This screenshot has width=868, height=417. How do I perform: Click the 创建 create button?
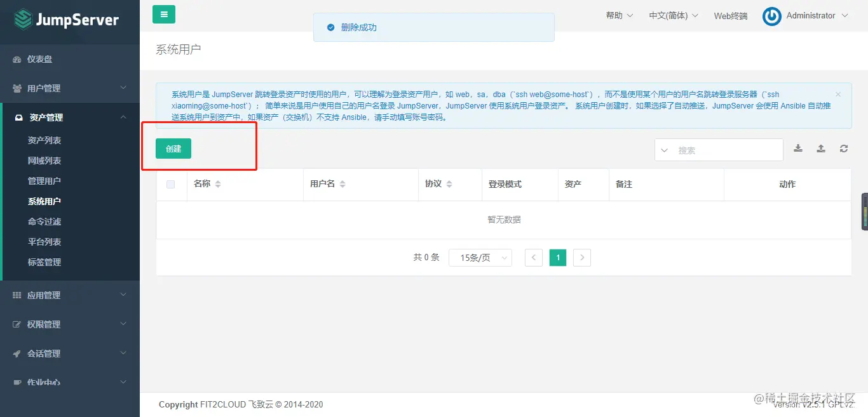pos(173,149)
